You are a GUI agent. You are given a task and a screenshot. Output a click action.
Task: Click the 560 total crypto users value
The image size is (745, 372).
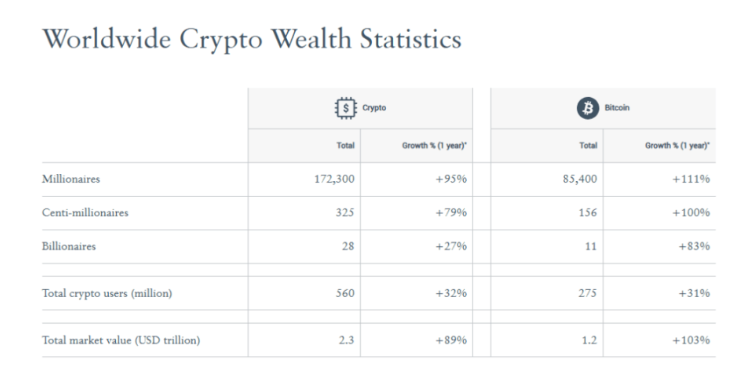click(345, 294)
